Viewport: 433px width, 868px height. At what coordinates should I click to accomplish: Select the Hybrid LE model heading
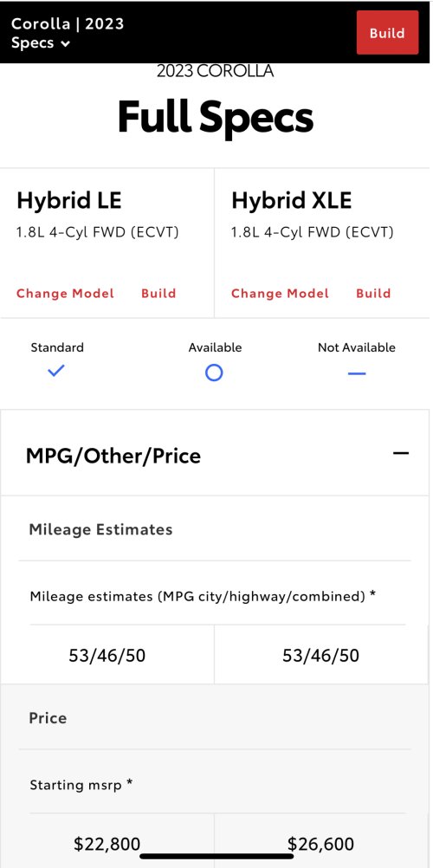pos(69,200)
